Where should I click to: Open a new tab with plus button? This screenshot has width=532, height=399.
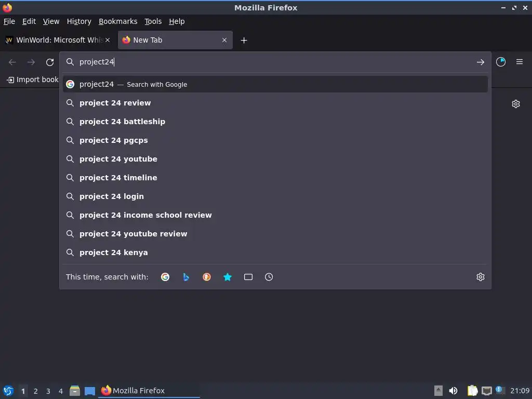coord(244,41)
